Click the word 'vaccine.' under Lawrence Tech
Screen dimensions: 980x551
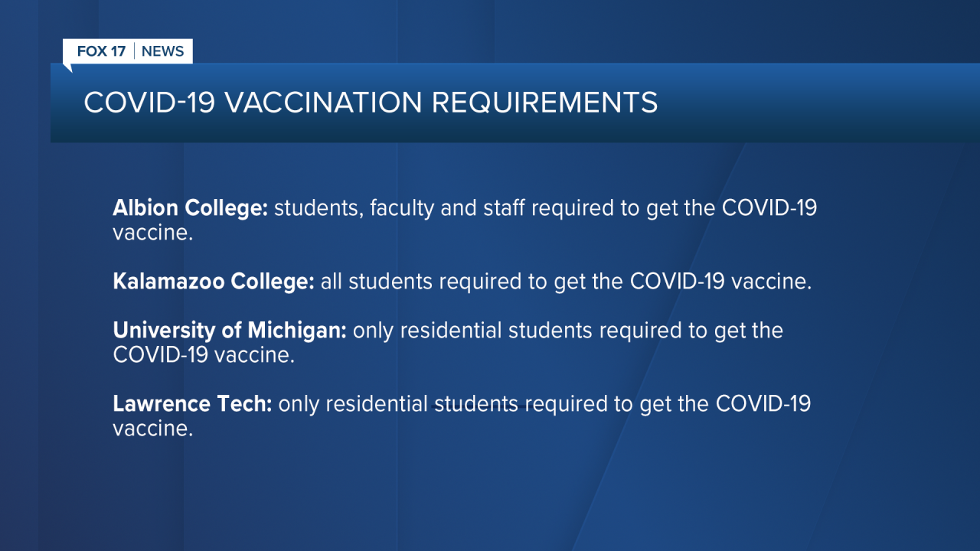152,429
